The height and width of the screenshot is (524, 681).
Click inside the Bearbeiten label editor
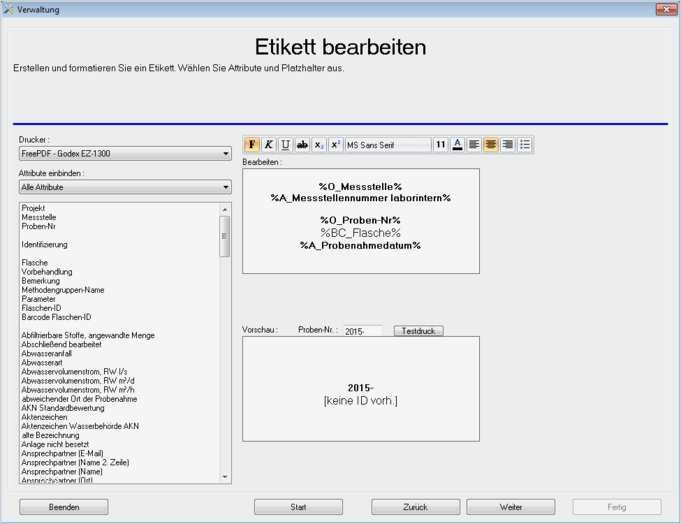click(x=361, y=221)
